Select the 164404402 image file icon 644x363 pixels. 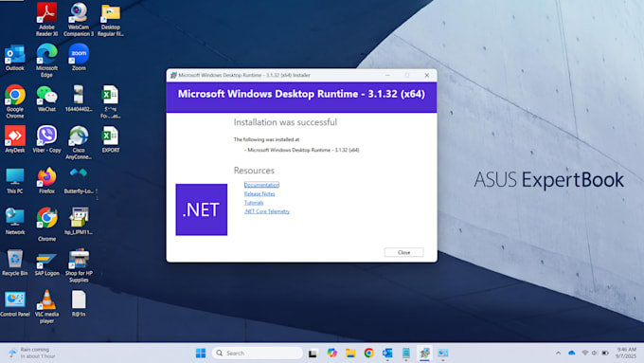click(79, 99)
